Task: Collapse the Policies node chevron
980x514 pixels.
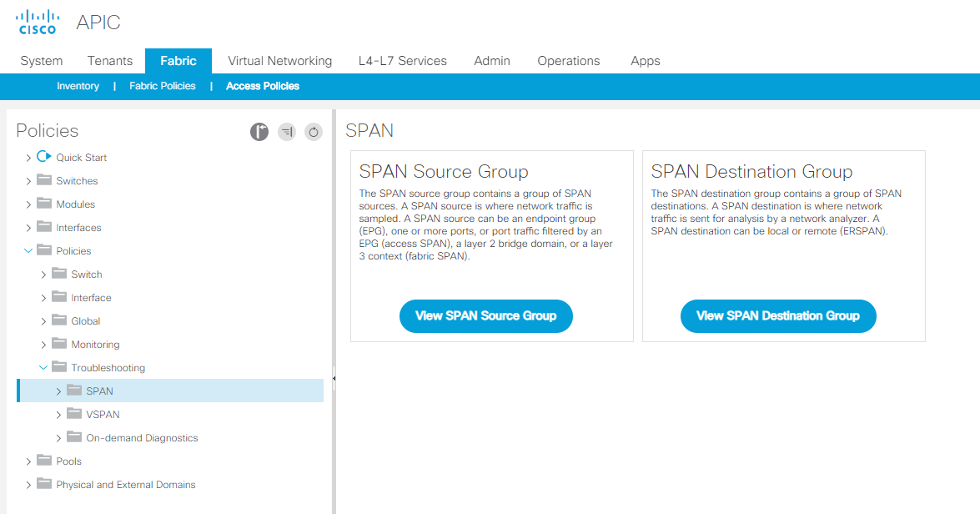Action: click(28, 251)
